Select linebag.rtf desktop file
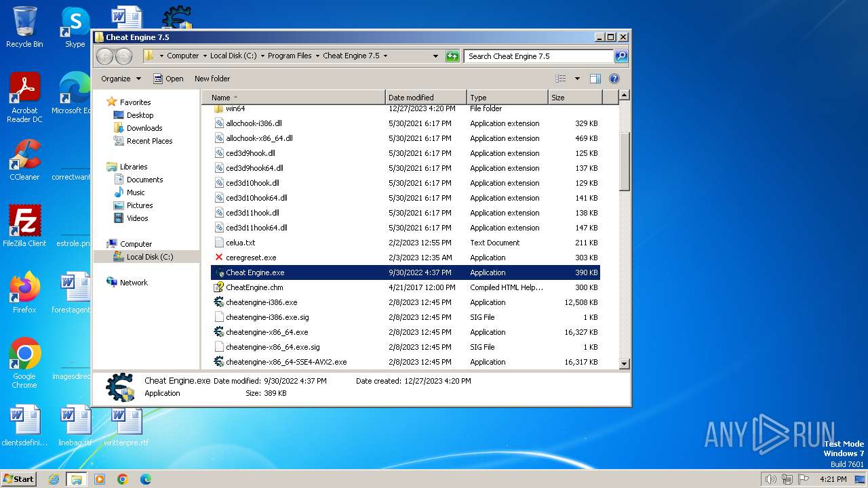Viewport: 868px width, 488px height. click(75, 426)
